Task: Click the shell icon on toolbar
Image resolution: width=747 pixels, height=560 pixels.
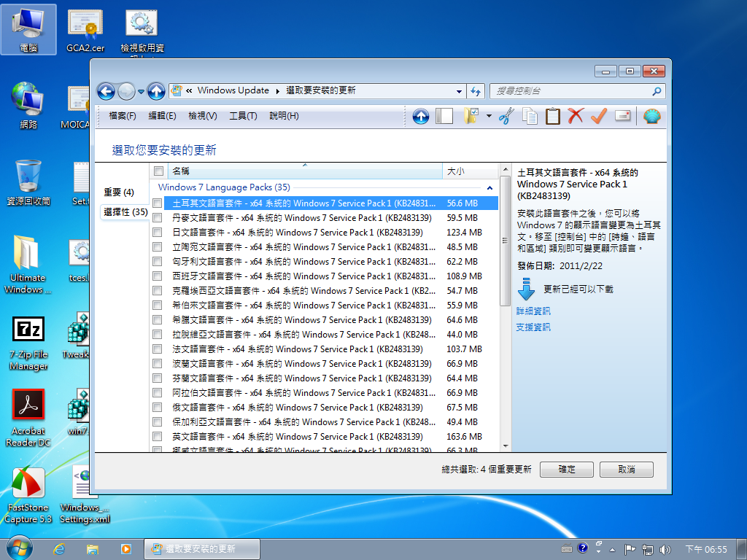Action: [x=651, y=116]
